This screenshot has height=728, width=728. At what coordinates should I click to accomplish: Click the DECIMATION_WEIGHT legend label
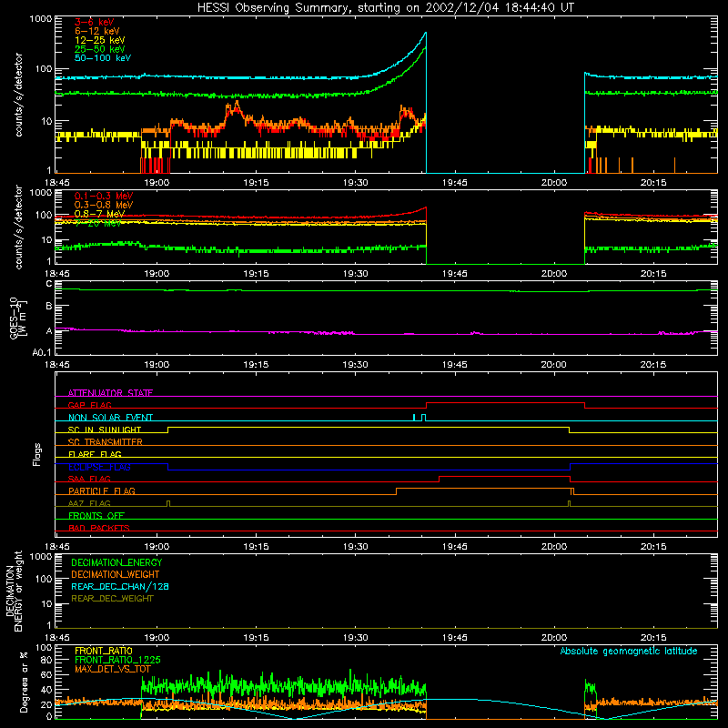[116, 574]
